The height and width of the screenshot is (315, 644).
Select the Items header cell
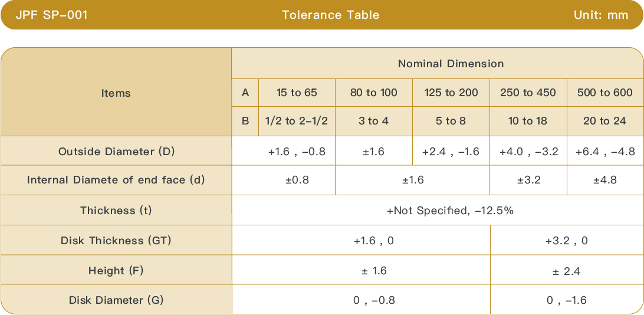116,92
